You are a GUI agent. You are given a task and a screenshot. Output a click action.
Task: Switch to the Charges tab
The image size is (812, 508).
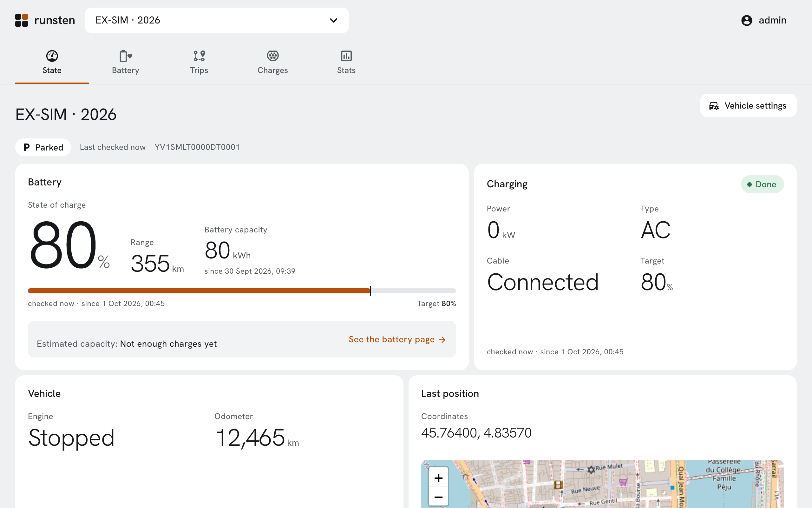coord(272,63)
